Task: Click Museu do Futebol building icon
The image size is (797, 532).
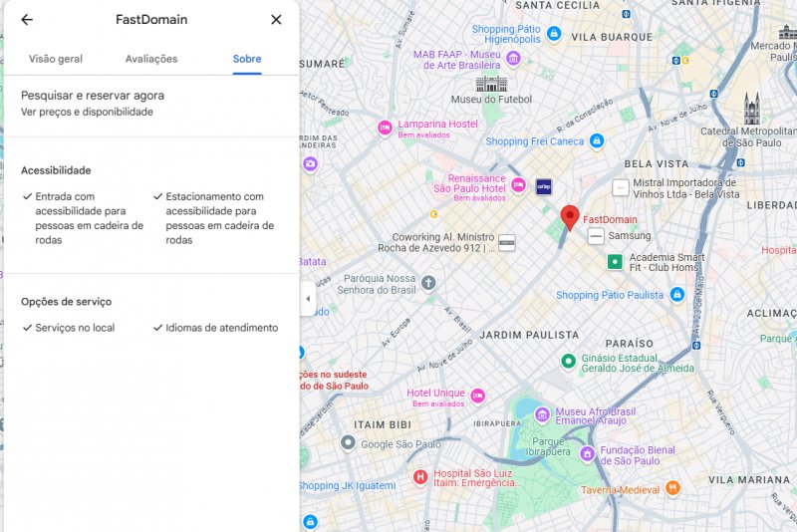Action: (x=491, y=84)
